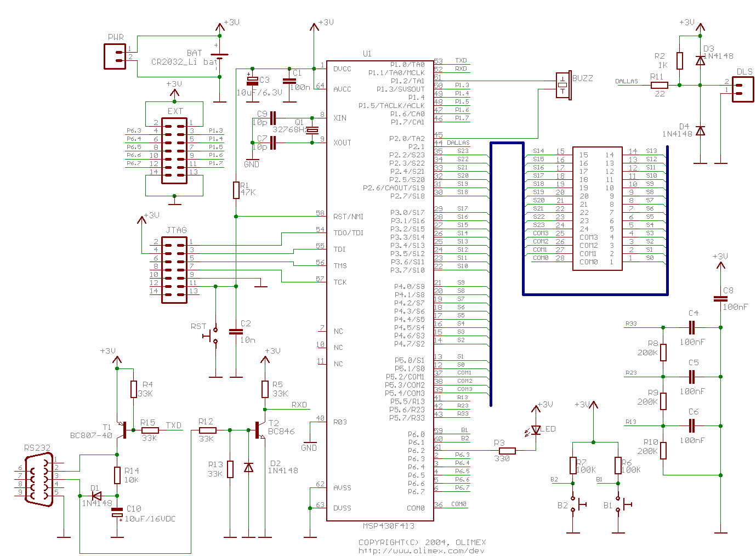Click the 'U1' designator label
This screenshot has height=556, width=756.
pos(367,54)
